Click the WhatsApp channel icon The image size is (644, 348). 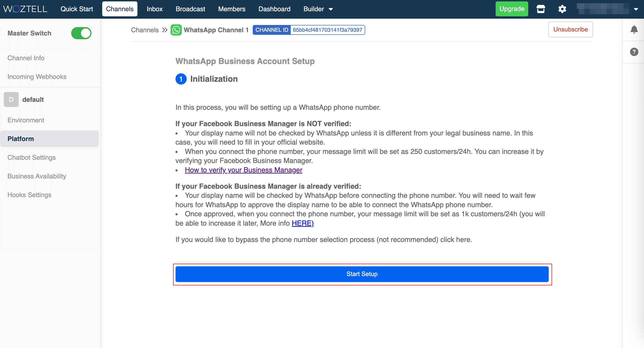[176, 30]
